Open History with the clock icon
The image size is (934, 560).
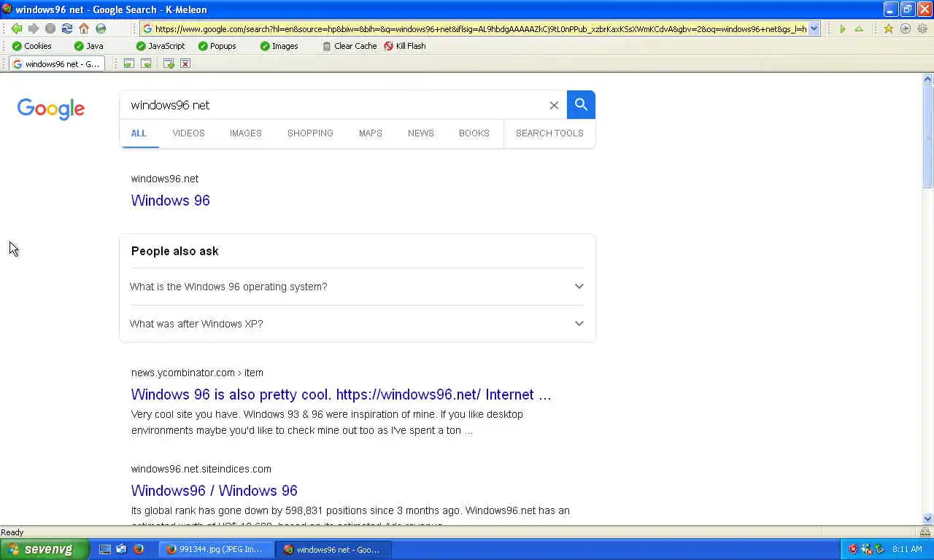(906, 29)
